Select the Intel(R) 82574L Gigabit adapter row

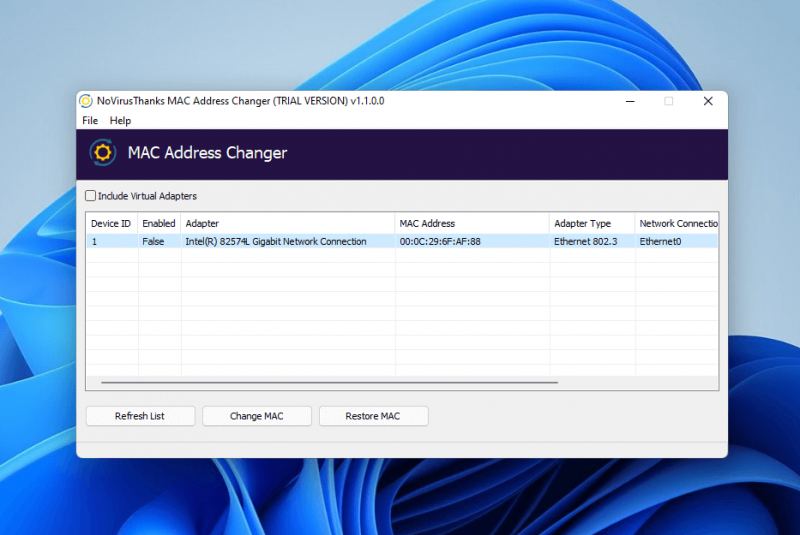(275, 242)
